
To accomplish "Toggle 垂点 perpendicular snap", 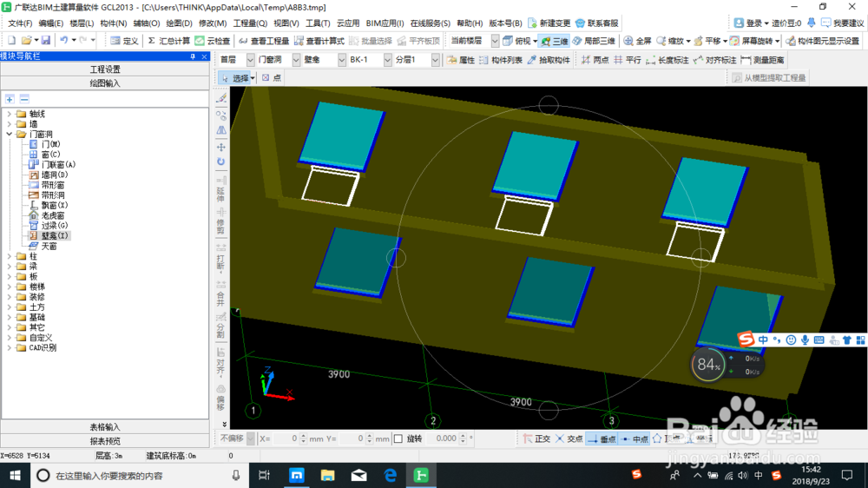I will point(602,439).
